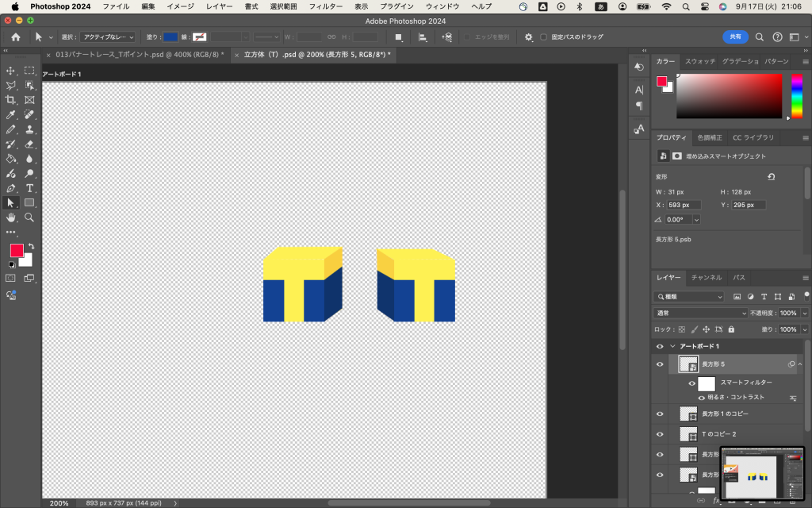Select the Horizontal Type tool

click(x=29, y=188)
